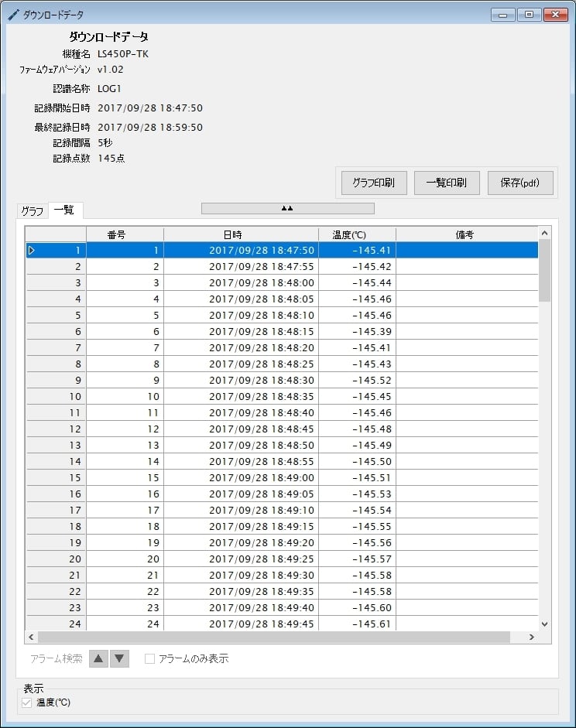Jump to previous alarm with up arrow
Image resolution: width=576 pixels, height=728 pixels.
point(98,658)
